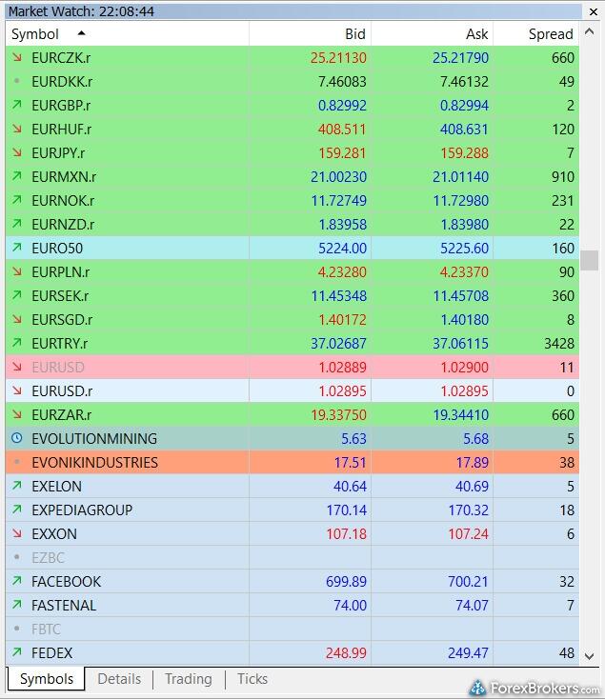Click the gray dot icon beside EURDKK.r

coord(17,82)
